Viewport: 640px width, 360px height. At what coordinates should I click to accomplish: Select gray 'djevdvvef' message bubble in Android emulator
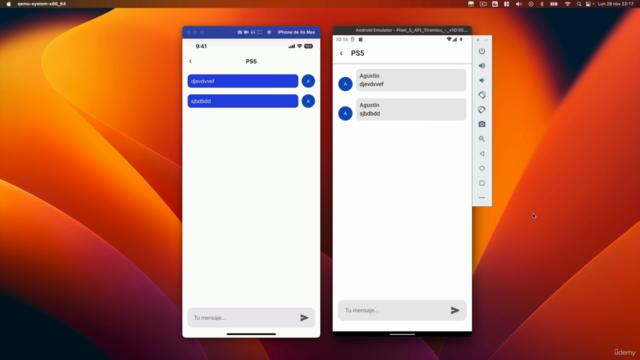pos(411,80)
